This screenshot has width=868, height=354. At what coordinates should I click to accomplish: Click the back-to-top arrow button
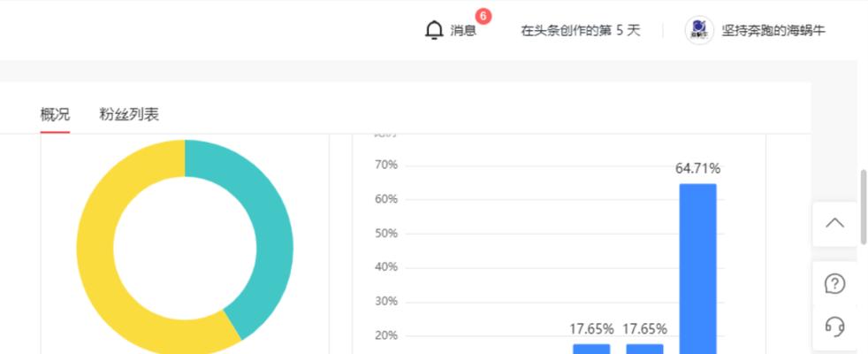pyautogui.click(x=834, y=223)
